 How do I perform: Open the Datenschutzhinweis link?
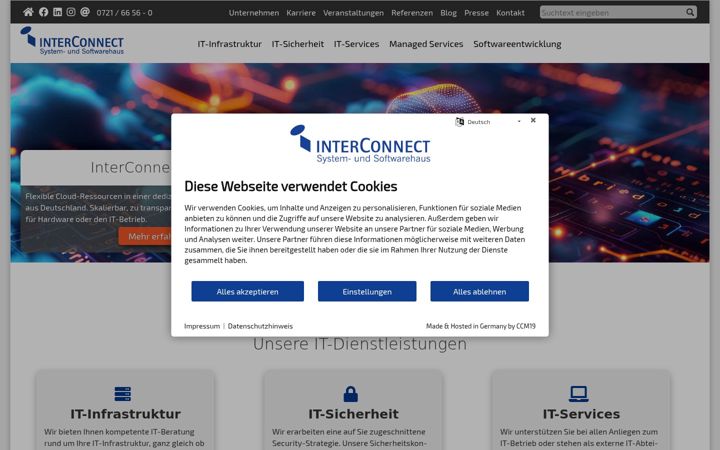click(260, 326)
